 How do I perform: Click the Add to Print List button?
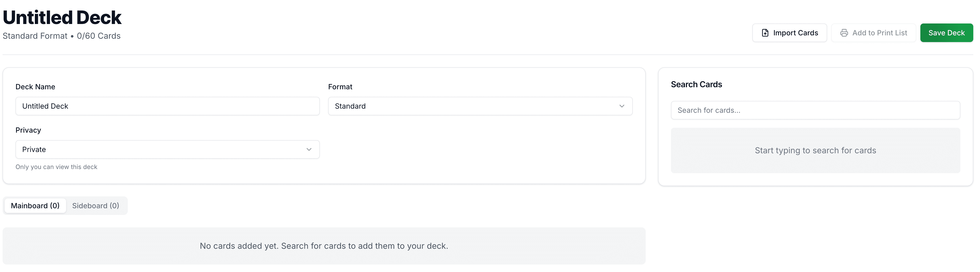point(874,33)
